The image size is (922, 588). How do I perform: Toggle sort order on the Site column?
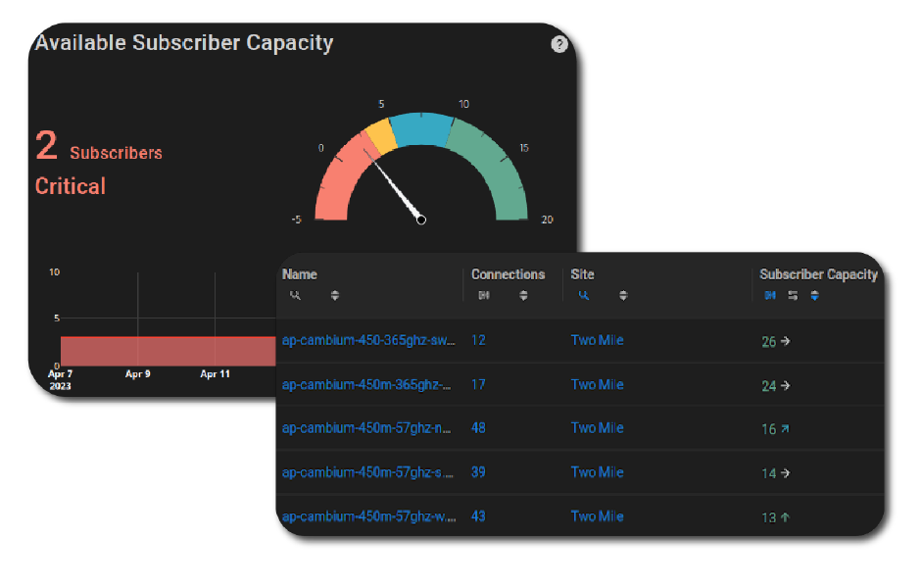coord(625,294)
